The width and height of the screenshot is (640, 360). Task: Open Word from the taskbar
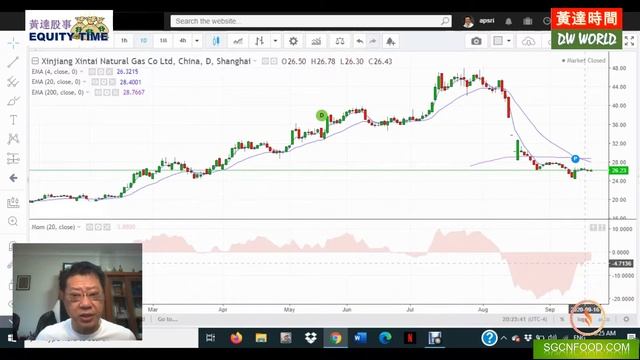(x=360, y=338)
